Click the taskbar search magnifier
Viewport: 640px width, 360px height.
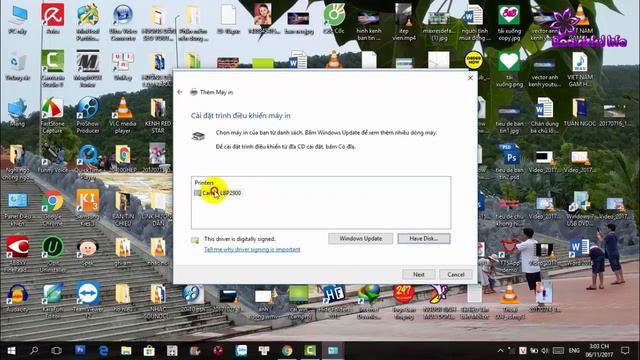[x=34, y=351]
